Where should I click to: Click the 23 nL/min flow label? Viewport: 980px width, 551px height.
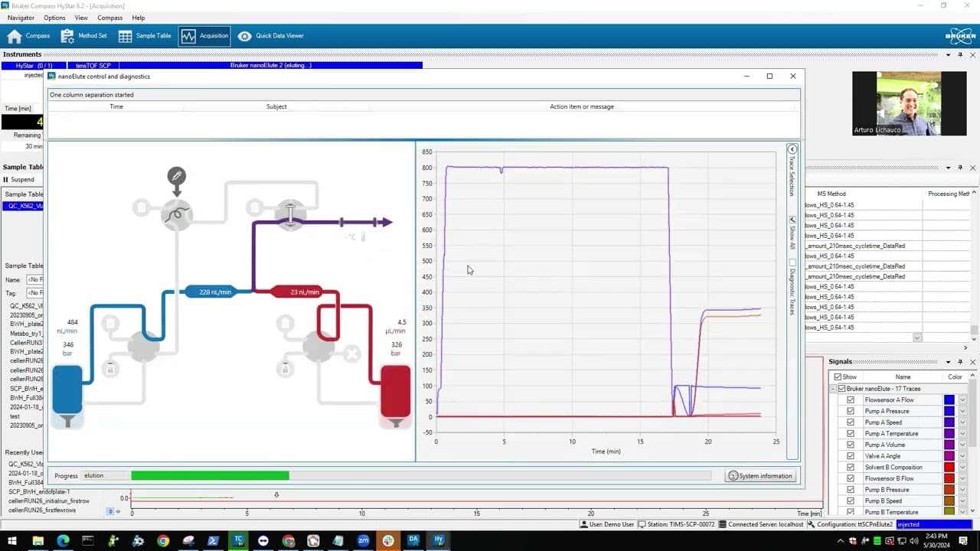(x=299, y=292)
